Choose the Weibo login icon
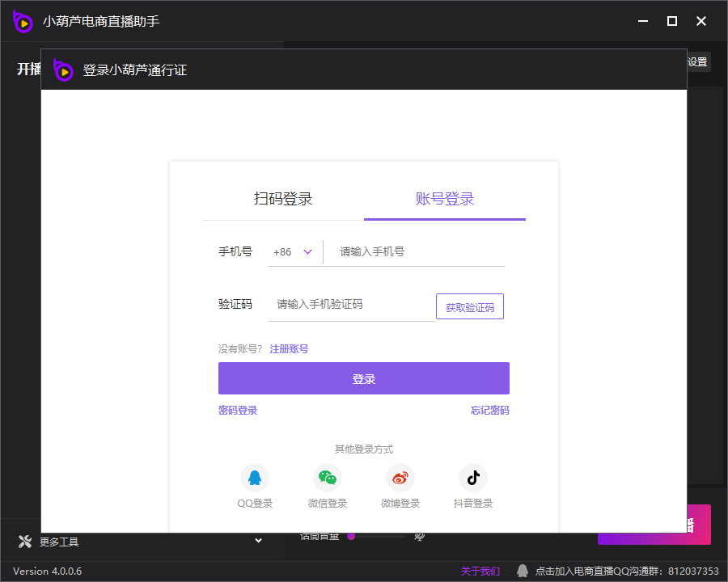The height and width of the screenshot is (582, 728). pos(400,478)
